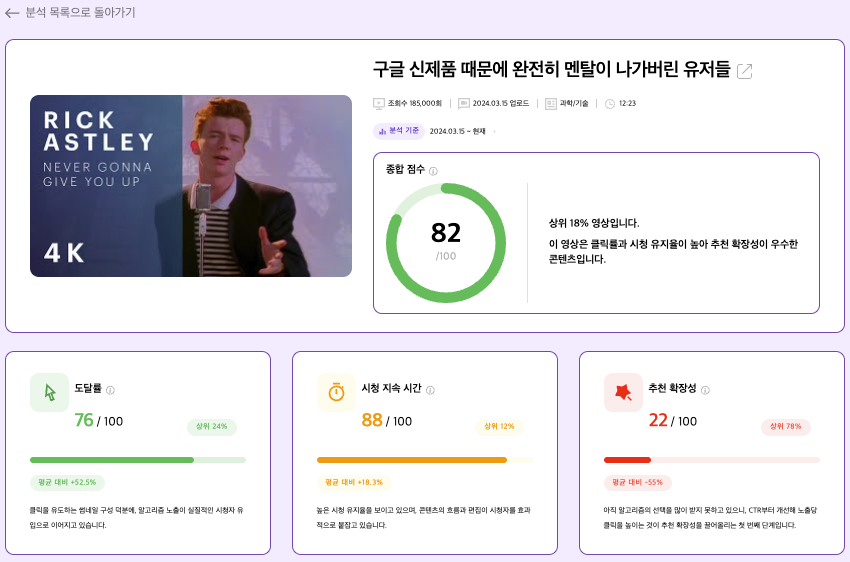Viewport: 850px width, 562px height.
Task: Show the info tooltip beside 시청 지속 시간
Action: 430,390
